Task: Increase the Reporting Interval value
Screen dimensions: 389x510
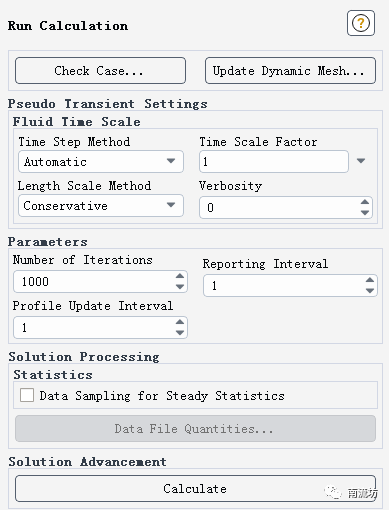Action: coord(370,280)
